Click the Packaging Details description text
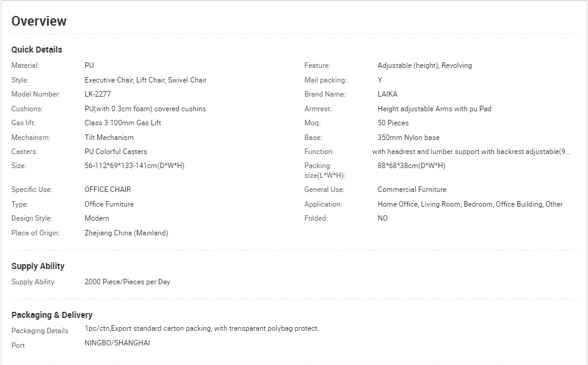The width and height of the screenshot is (588, 365). coord(201,328)
